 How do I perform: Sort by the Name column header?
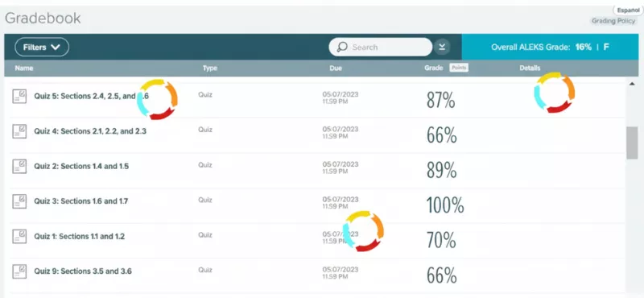coord(24,68)
